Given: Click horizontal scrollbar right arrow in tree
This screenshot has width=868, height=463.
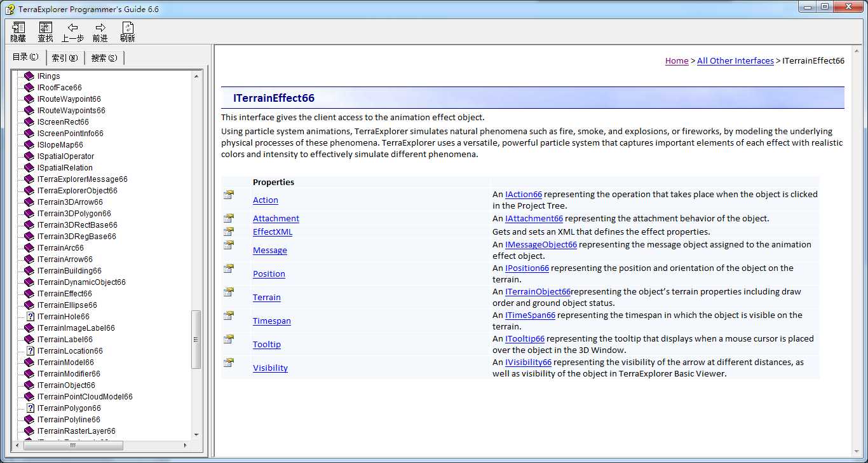Looking at the screenshot, I should [185, 445].
